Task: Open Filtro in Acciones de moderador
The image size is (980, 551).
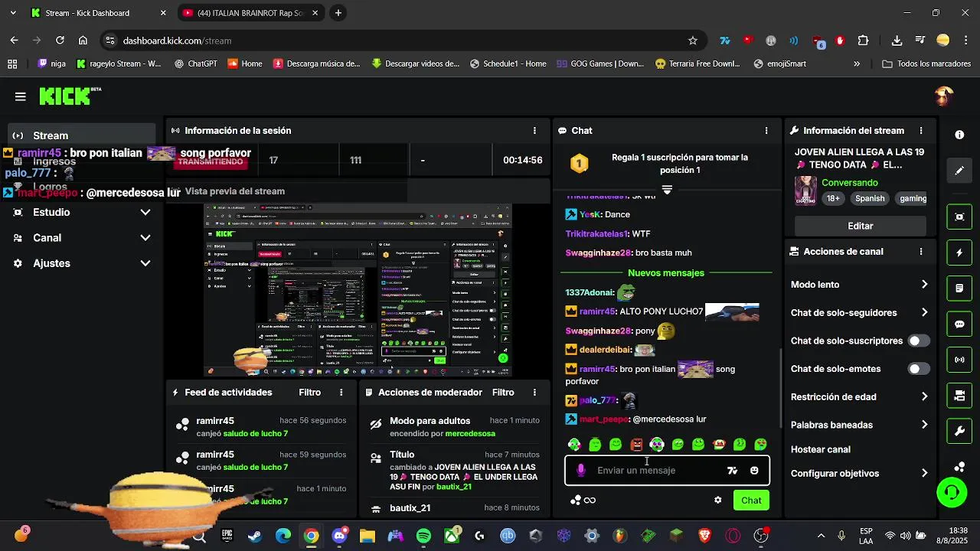Action: 503,393
